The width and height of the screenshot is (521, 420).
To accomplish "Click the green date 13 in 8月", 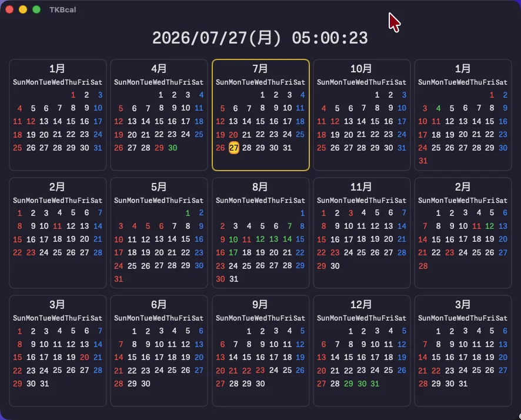I will tap(274, 239).
